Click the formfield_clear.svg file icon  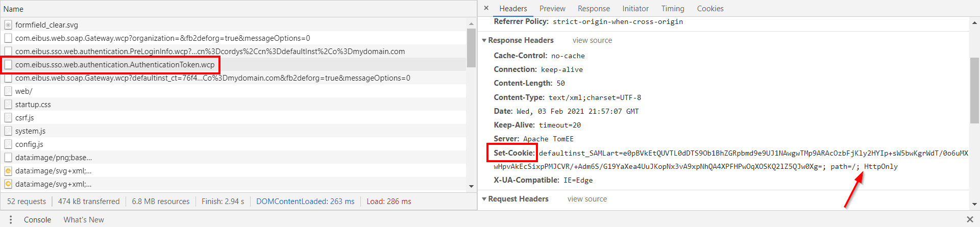coord(8,25)
